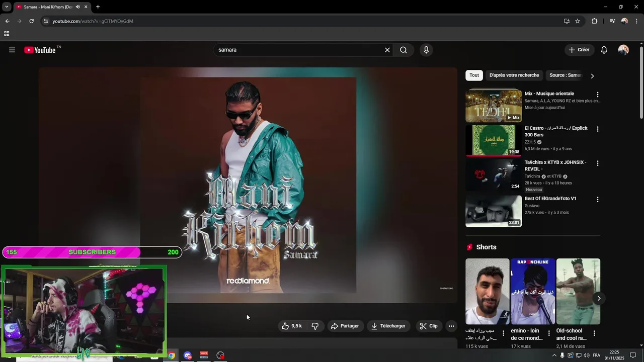Install app icon in address bar
The image size is (644, 362).
(x=567, y=21)
